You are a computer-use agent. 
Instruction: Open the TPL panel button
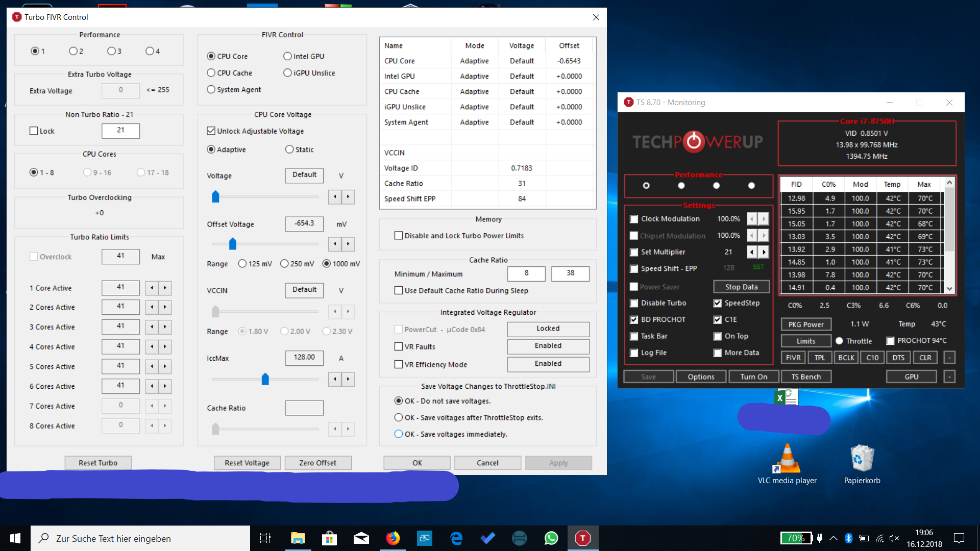tap(819, 358)
